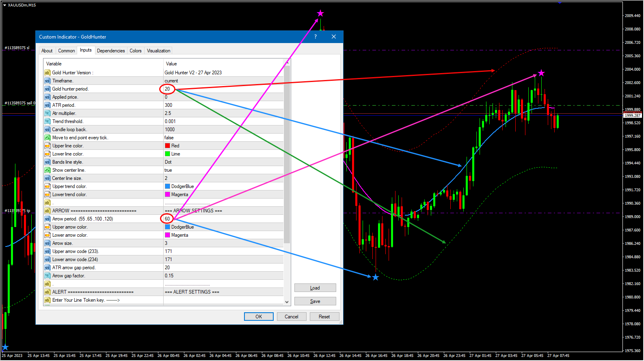Click the integer icon next to ATR period

coord(47,105)
